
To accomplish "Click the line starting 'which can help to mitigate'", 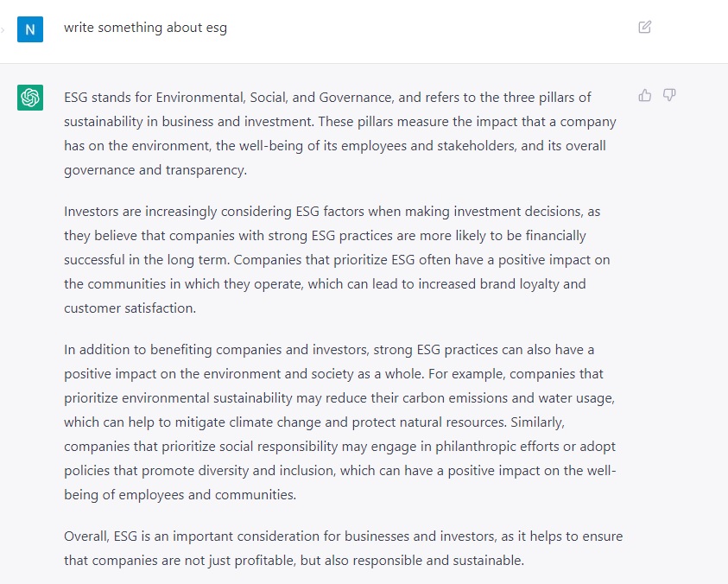I will pyautogui.click(x=314, y=422).
